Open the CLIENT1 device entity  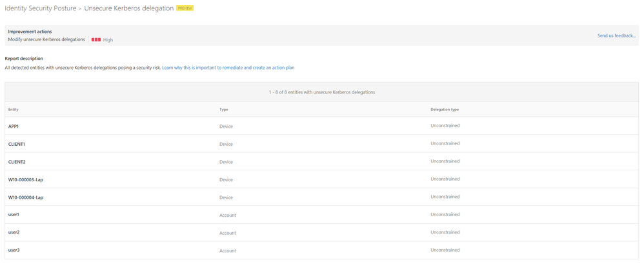(x=17, y=144)
